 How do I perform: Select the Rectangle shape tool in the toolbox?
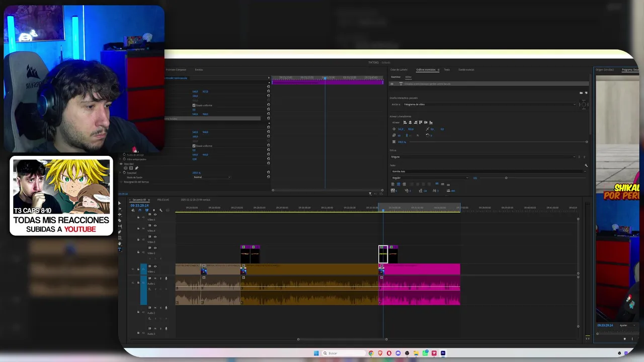point(119,238)
